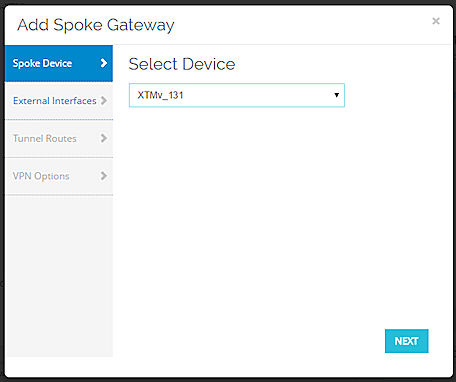Open the Tunnel Routes tab

point(59,138)
